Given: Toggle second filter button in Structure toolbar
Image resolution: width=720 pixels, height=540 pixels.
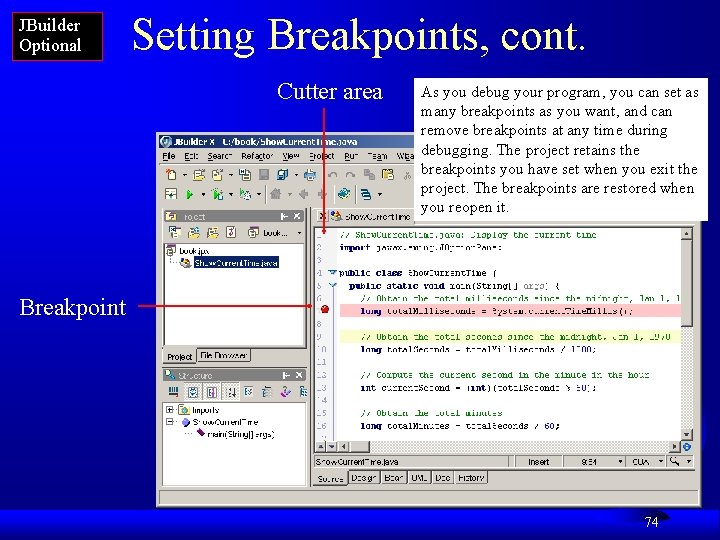Looking at the screenshot, I should click(193, 392).
